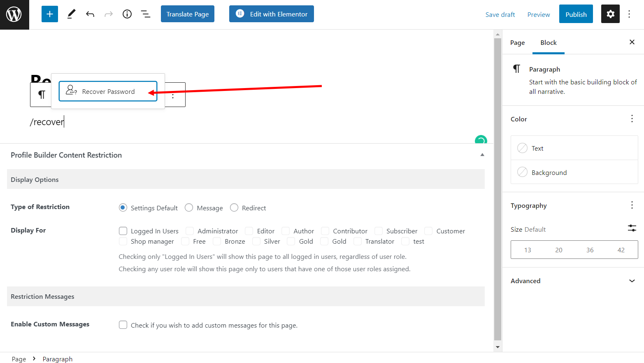Screen dimensions: 644x363
Task: Check the Customer role box
Action: click(428, 230)
